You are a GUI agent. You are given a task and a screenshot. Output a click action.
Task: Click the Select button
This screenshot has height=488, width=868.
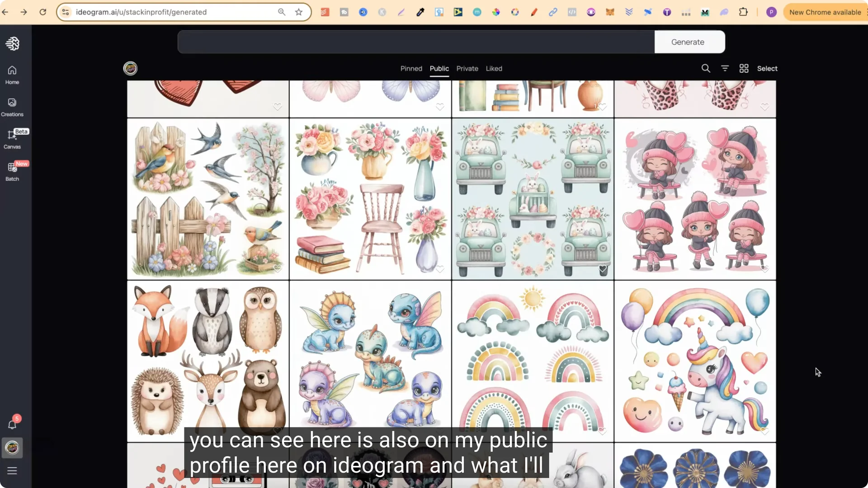pos(767,68)
